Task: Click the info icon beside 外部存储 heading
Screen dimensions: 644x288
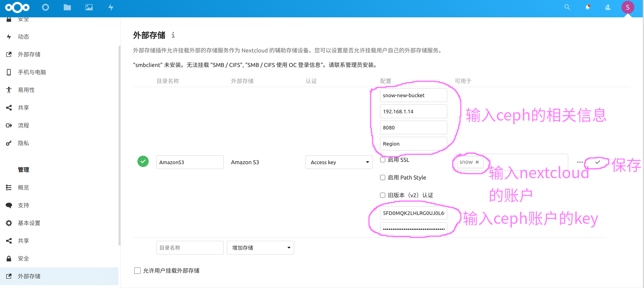Action: tap(173, 35)
